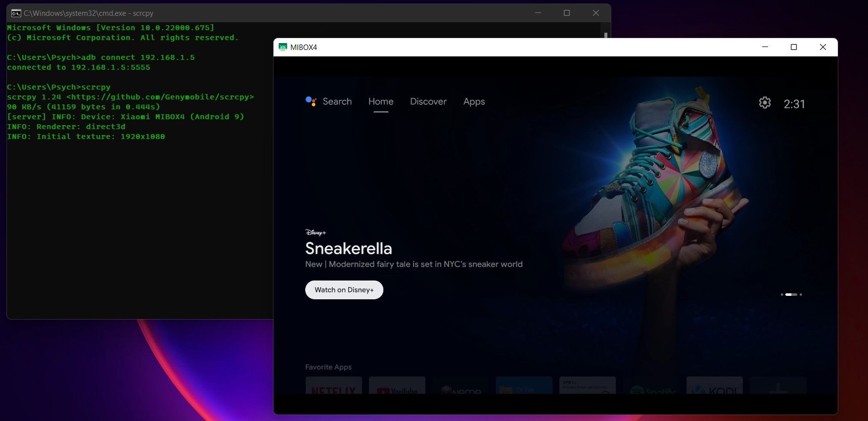
Task: Click the Watch on Disney+ button
Action: coord(344,290)
